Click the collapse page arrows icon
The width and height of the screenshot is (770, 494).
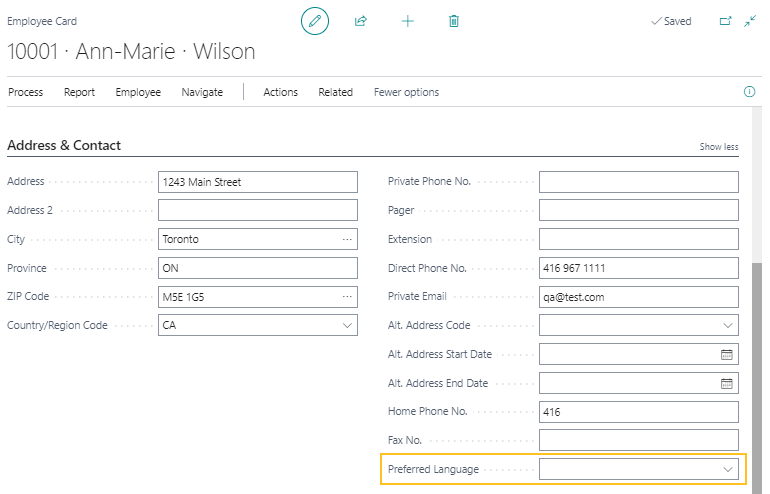pos(750,21)
